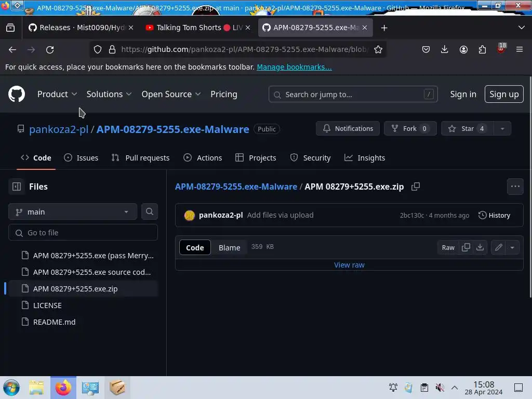Focus Search or jump to field
532x399 pixels.
click(x=353, y=95)
